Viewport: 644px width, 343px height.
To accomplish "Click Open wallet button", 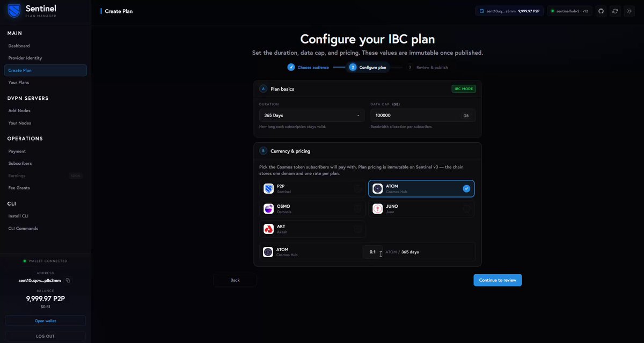I will [x=45, y=320].
